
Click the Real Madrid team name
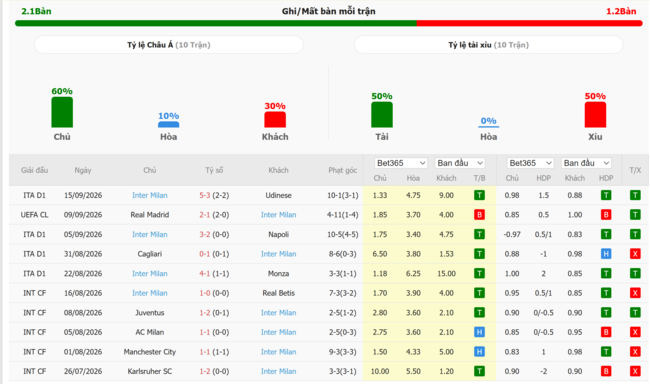[150, 215]
